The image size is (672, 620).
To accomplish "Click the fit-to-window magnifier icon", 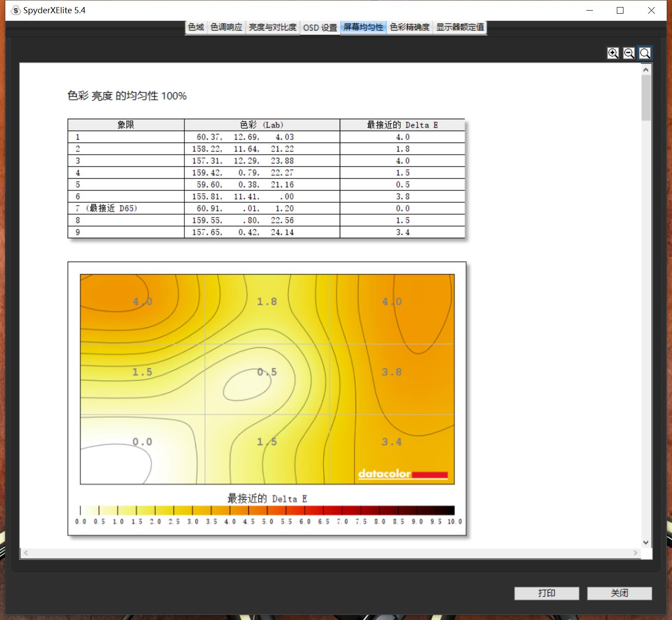I will [x=645, y=53].
